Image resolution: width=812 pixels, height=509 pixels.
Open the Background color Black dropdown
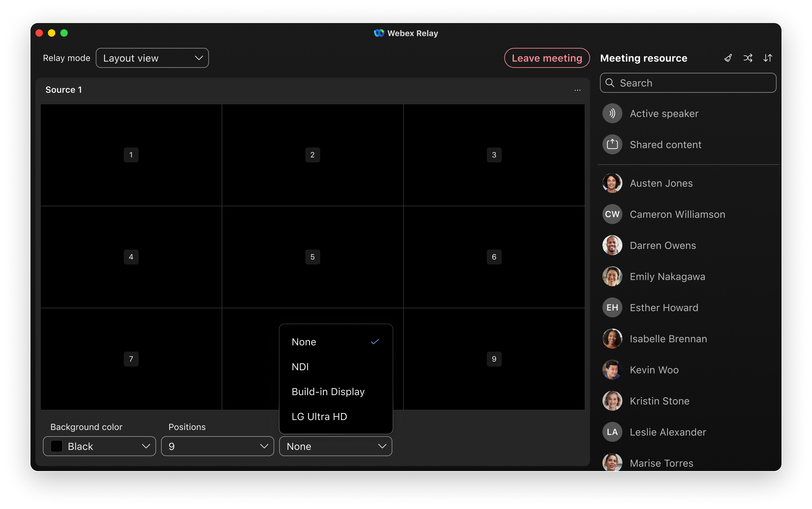click(99, 446)
